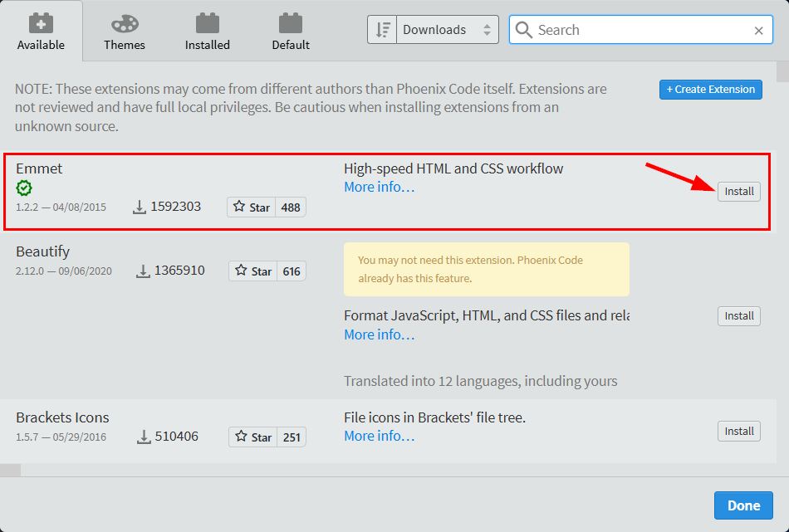Image resolution: width=789 pixels, height=532 pixels.
Task: Star the Beautify extension
Action: 253,271
